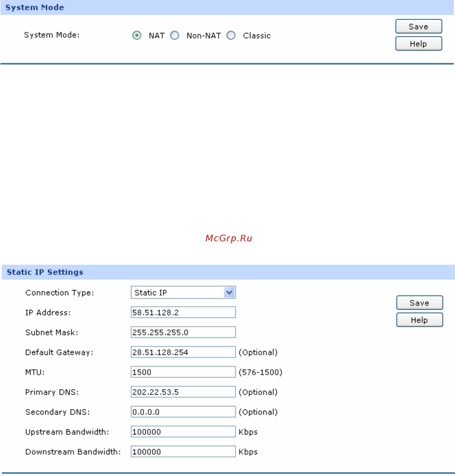The height and width of the screenshot is (476, 455).
Task: Click the Default Gateway input field
Action: click(183, 352)
